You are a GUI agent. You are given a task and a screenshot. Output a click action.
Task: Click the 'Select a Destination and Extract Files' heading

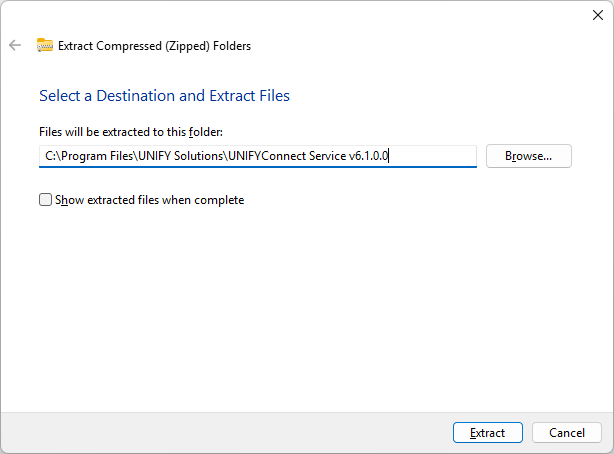point(164,96)
